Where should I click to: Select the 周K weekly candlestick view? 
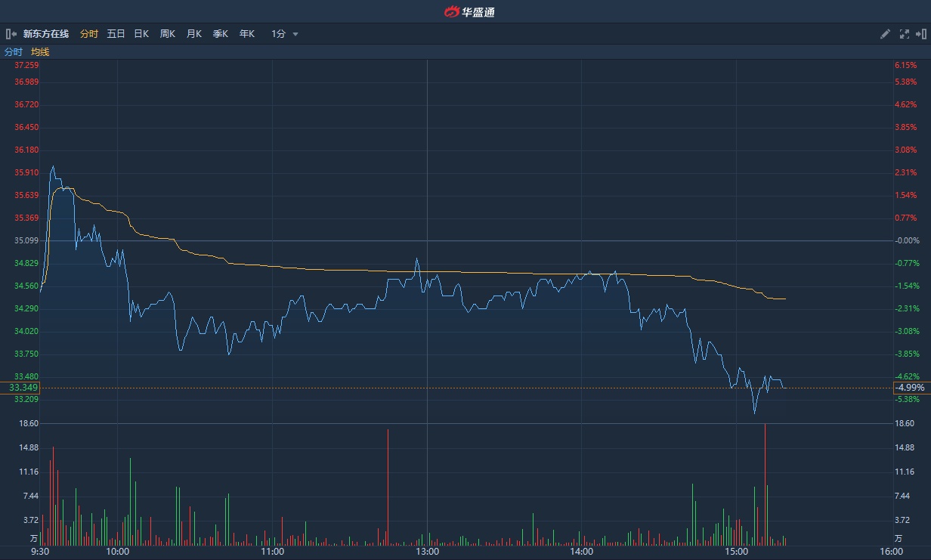[x=167, y=34]
